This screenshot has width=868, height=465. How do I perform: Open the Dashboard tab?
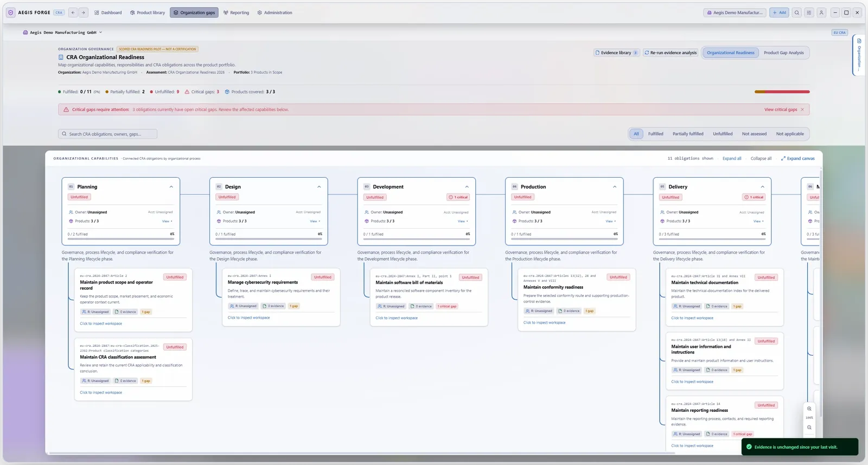tap(108, 12)
